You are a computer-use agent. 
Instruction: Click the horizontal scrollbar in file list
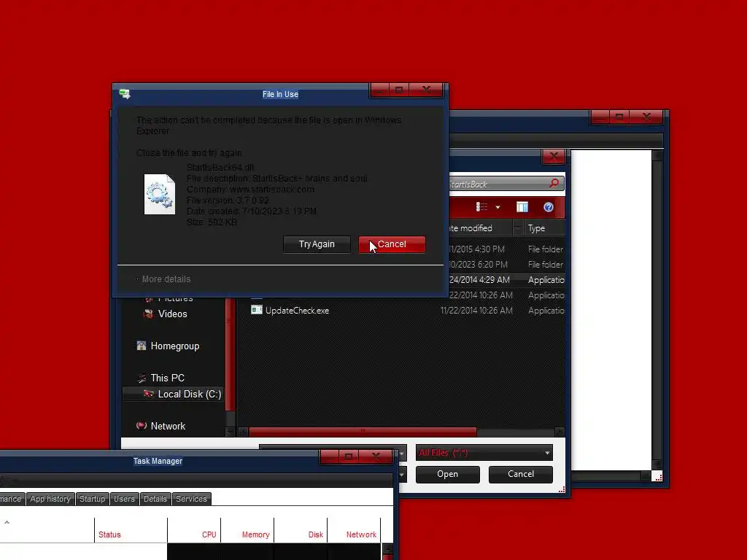click(x=363, y=432)
